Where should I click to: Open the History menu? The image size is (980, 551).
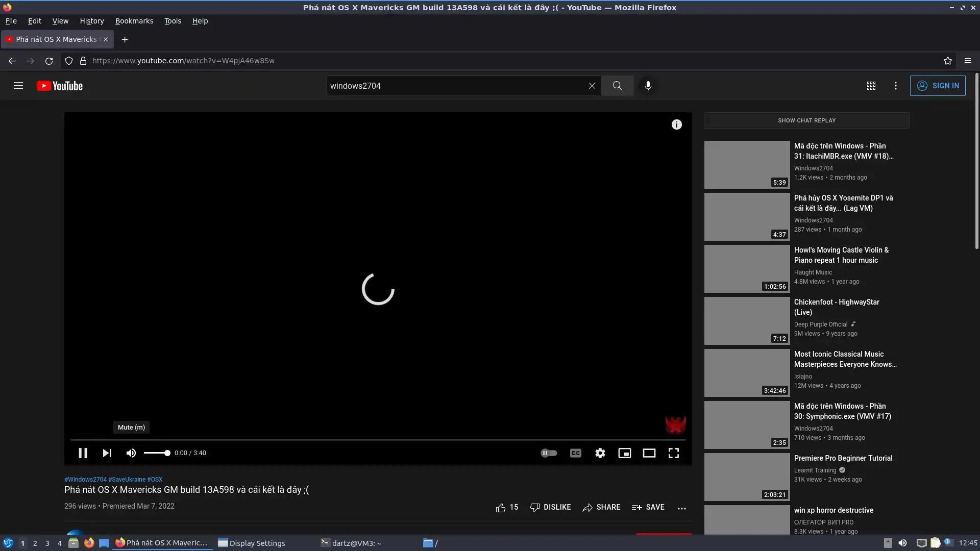[92, 21]
